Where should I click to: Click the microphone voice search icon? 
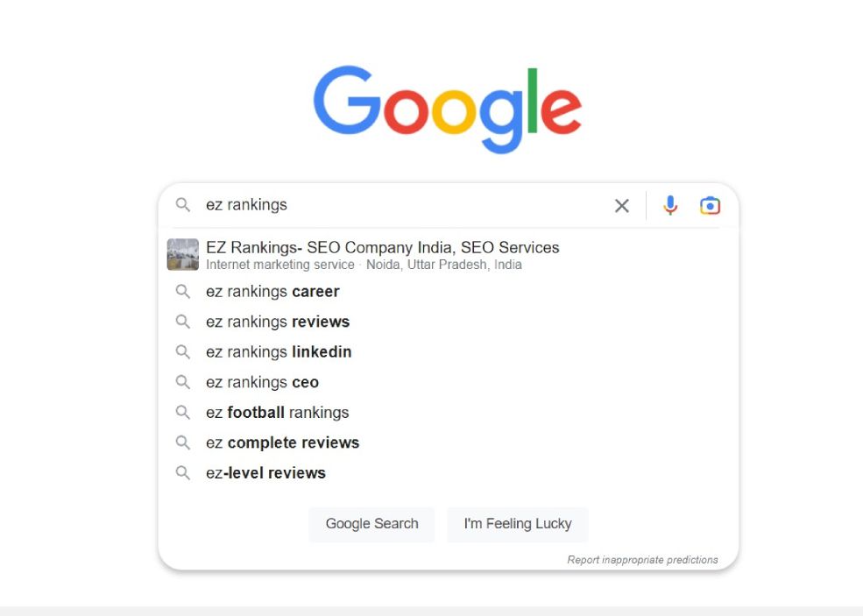670,205
